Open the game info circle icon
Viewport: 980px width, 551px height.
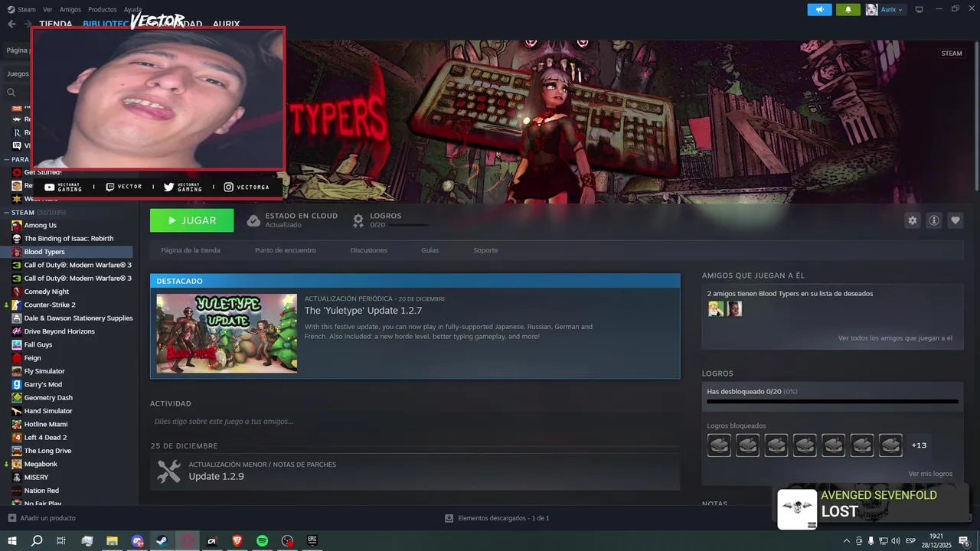click(933, 220)
